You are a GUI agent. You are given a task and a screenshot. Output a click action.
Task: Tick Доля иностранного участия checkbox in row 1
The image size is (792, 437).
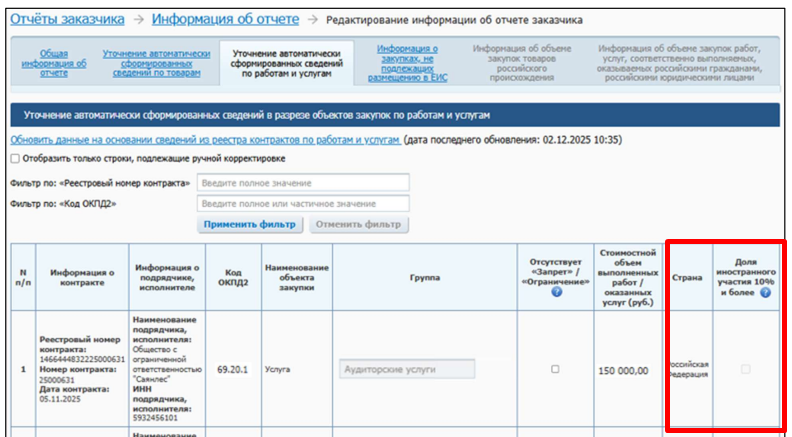click(744, 369)
